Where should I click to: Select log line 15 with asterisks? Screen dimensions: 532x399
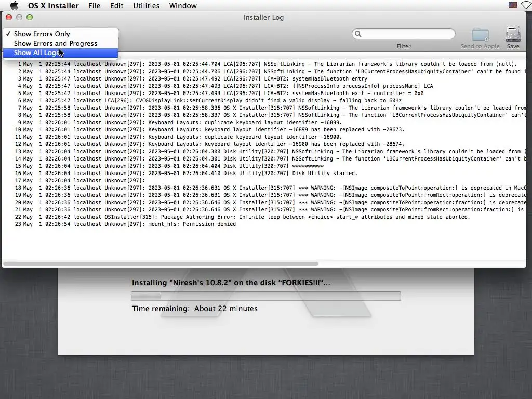[x=169, y=166]
